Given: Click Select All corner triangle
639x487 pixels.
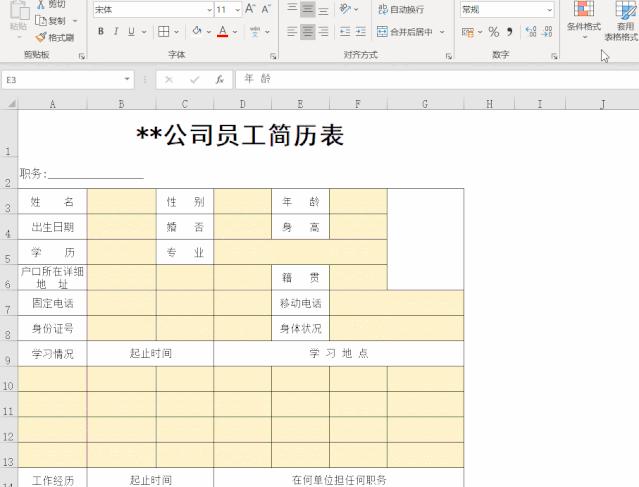Looking at the screenshot, I should [x=12, y=104].
